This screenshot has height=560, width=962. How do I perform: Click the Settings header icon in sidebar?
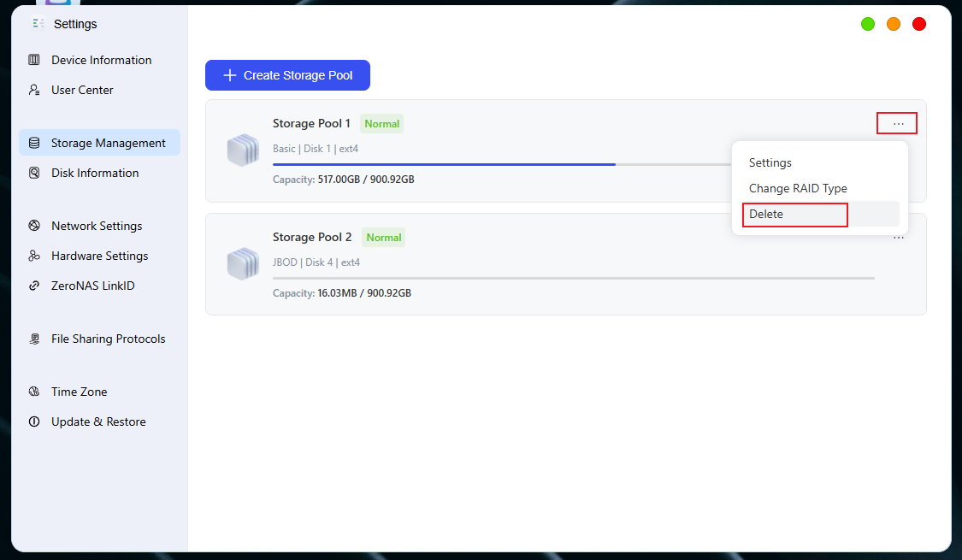[x=38, y=23]
